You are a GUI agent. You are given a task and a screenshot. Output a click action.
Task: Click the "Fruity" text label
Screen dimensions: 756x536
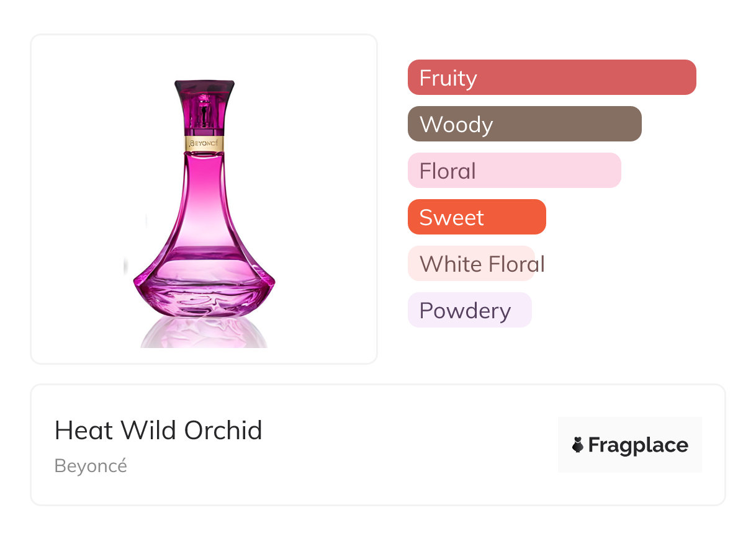pyautogui.click(x=448, y=78)
